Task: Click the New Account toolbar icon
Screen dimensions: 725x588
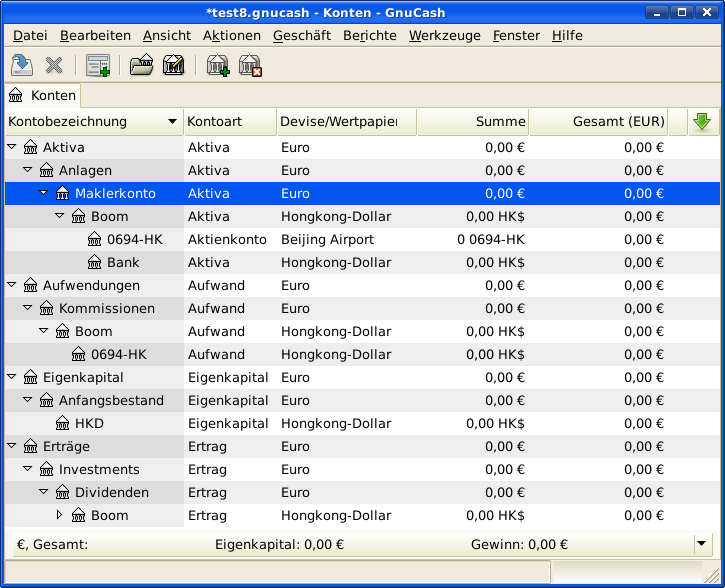Action: 217,66
